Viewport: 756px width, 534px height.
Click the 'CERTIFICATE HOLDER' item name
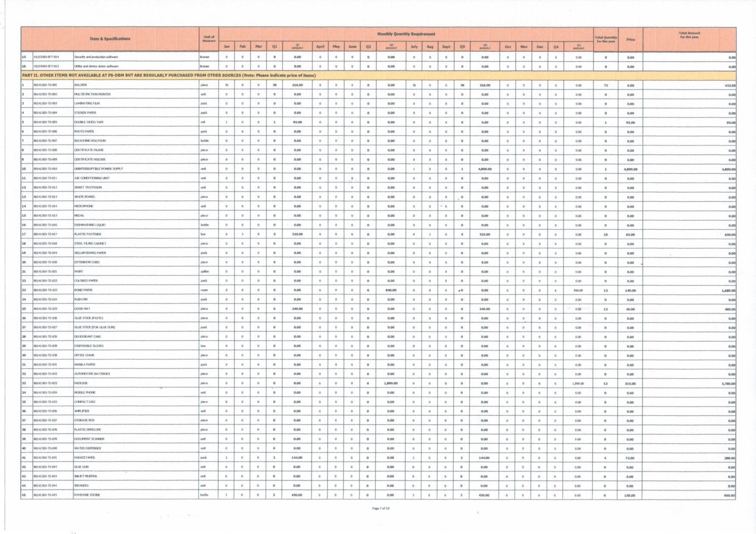coord(90,160)
